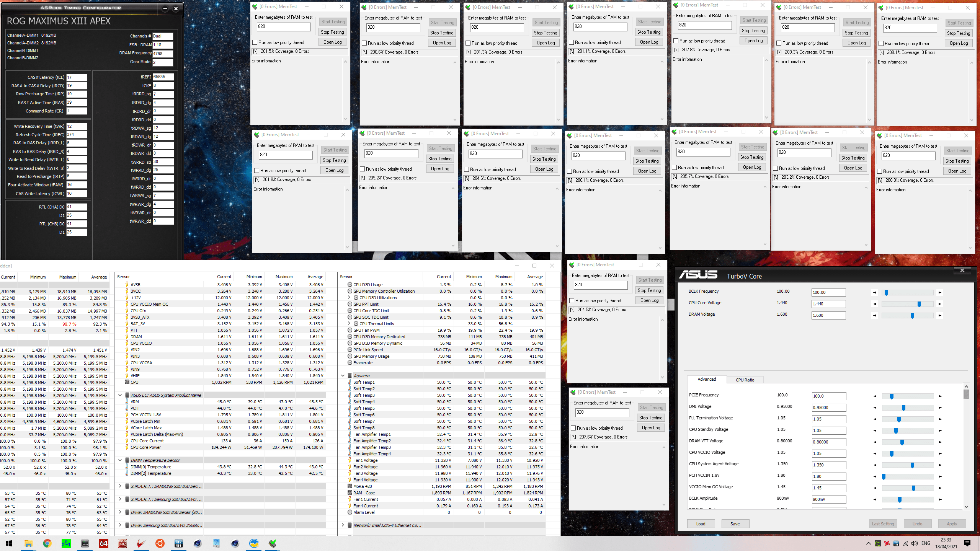980x551 pixels.
Task: Click the Soft Temp1 thermometer icon
Action: 350,382
